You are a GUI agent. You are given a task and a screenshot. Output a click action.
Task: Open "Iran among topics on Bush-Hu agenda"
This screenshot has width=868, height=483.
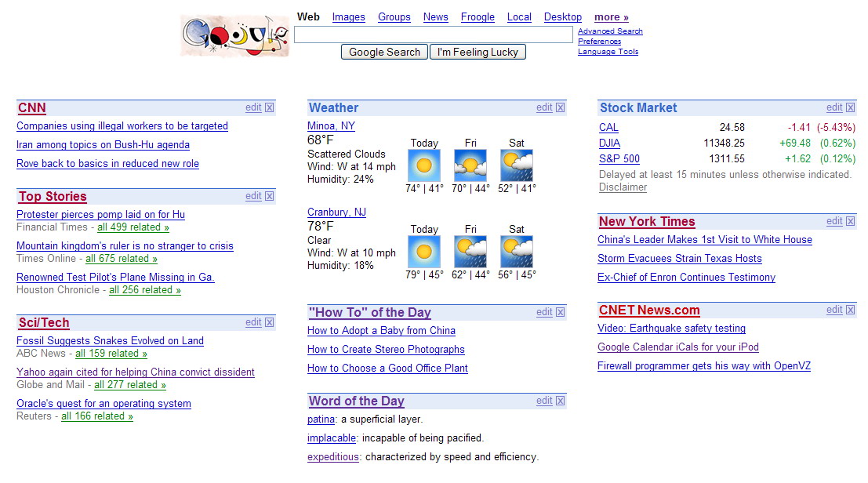point(103,145)
